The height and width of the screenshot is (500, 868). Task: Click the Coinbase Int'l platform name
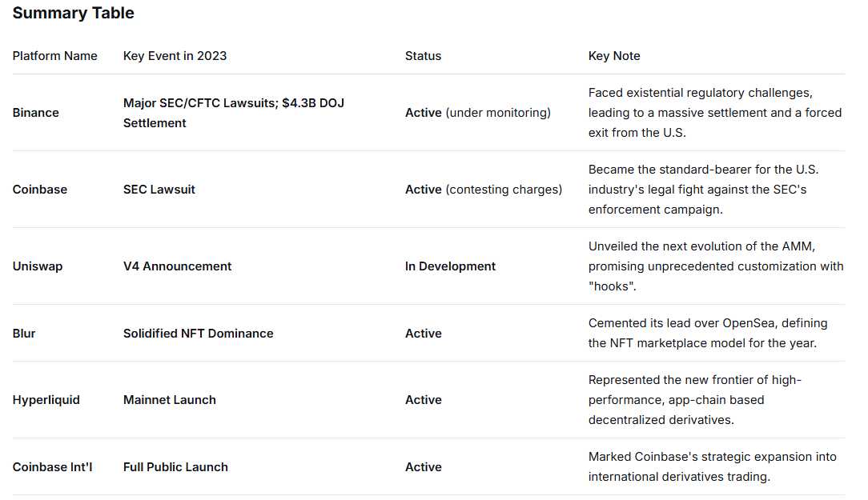tap(52, 466)
